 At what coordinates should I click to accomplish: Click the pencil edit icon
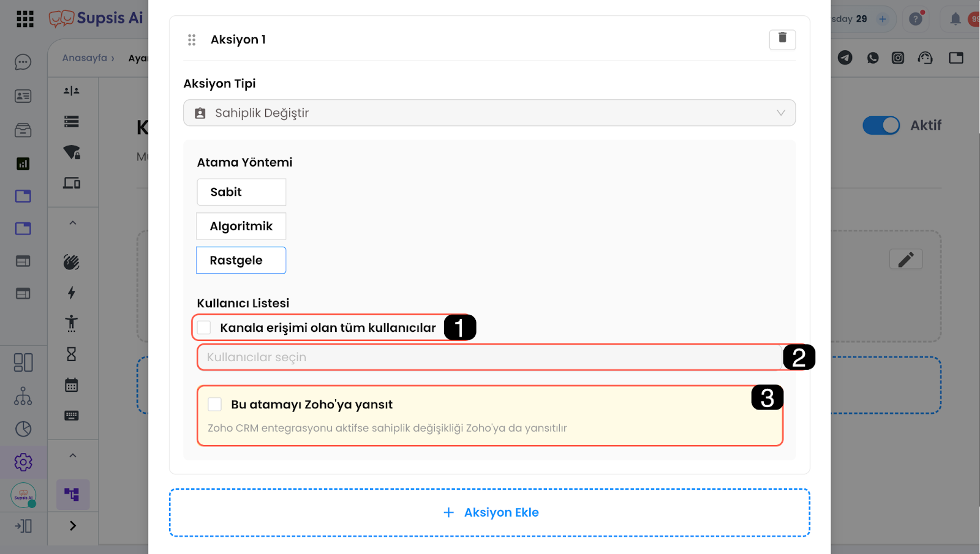[906, 260]
